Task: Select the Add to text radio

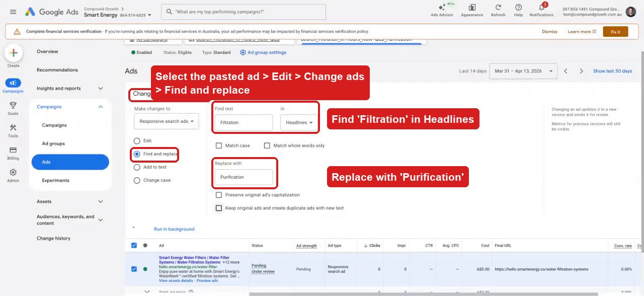Action: (137, 167)
